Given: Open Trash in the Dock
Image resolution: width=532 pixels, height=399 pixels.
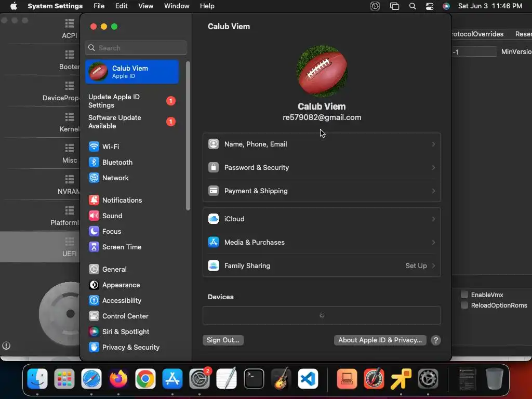Looking at the screenshot, I should click(x=495, y=379).
